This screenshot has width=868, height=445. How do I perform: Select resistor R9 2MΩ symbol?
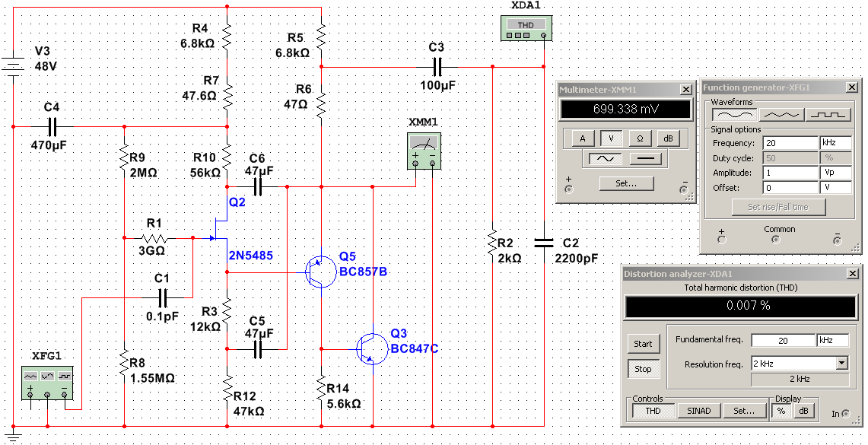pyautogui.click(x=125, y=157)
